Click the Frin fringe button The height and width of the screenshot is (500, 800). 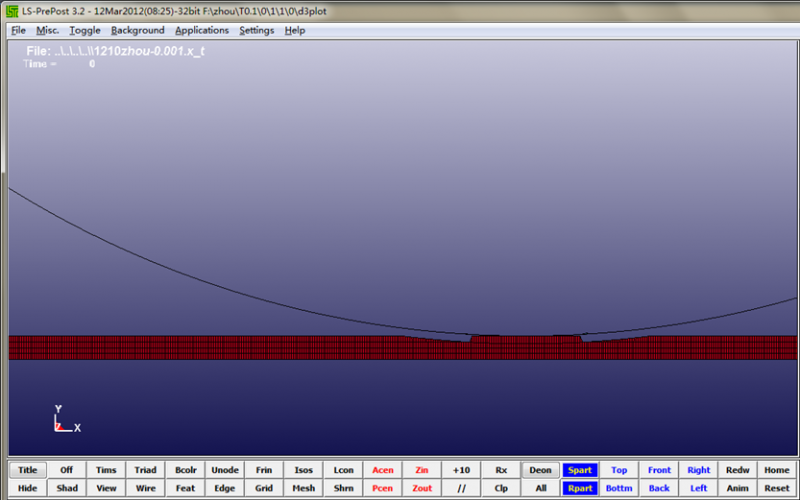click(x=264, y=470)
